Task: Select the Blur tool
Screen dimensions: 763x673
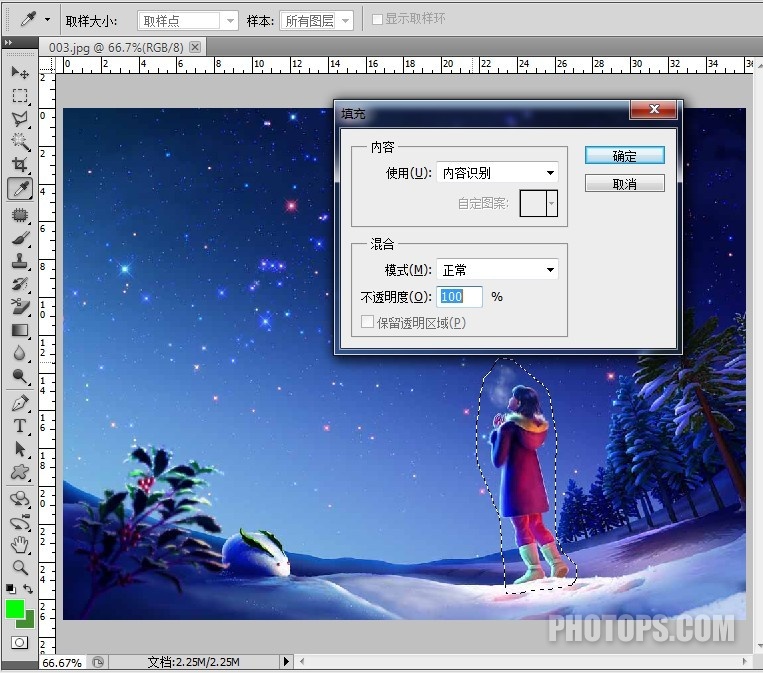Action: point(20,353)
